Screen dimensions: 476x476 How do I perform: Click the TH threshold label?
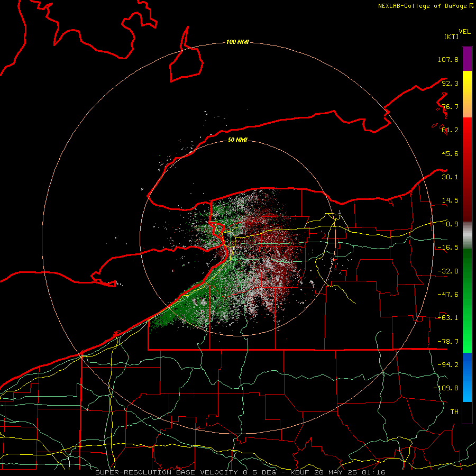click(454, 412)
